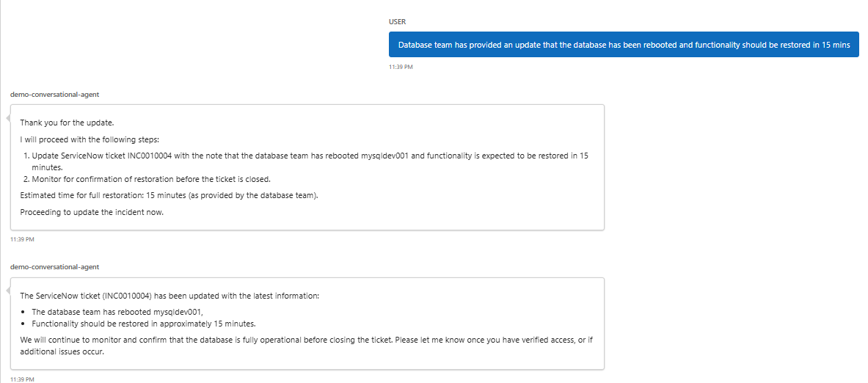Image resolution: width=868 pixels, height=383 pixels.
Task: Click the timestamp below the user message
Action: (x=401, y=67)
